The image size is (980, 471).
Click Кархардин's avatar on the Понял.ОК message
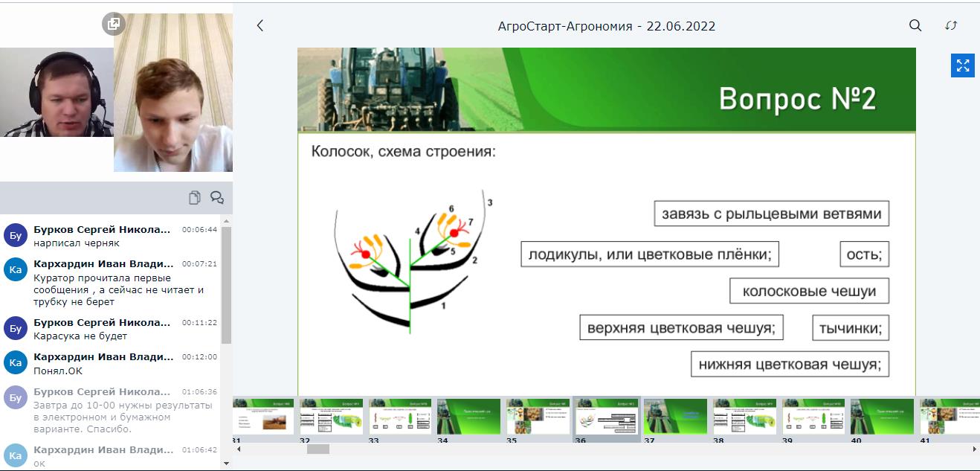(16, 363)
